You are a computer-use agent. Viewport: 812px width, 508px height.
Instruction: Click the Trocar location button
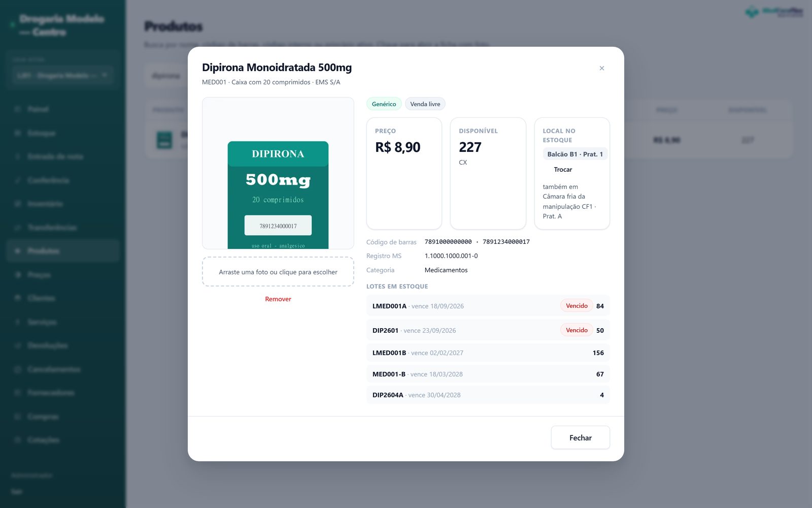tap(563, 170)
